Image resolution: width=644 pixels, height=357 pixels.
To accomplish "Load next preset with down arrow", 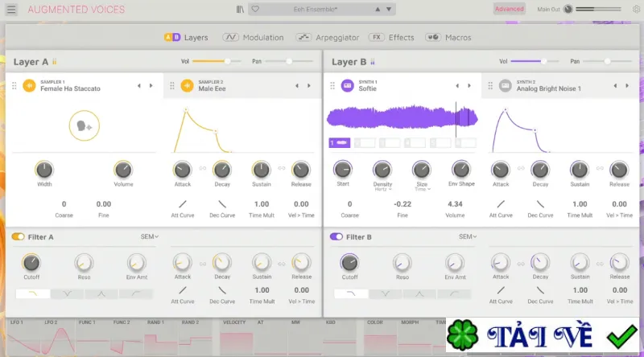I will [x=389, y=10].
